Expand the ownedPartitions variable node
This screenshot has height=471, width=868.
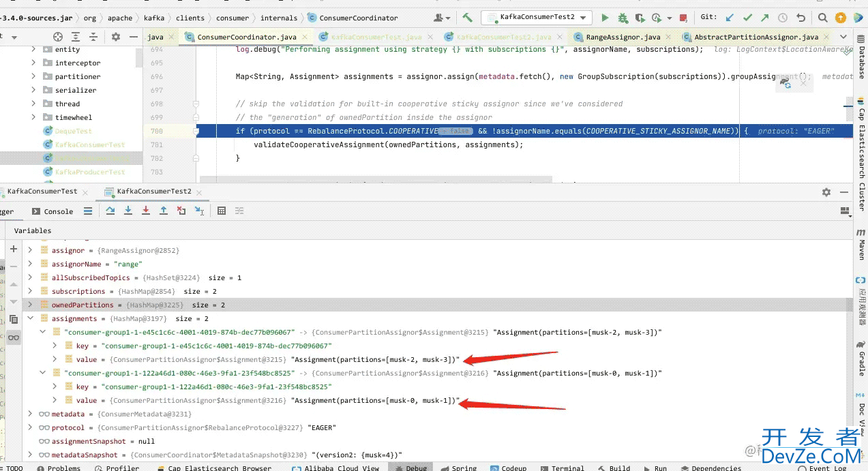pyautogui.click(x=30, y=305)
